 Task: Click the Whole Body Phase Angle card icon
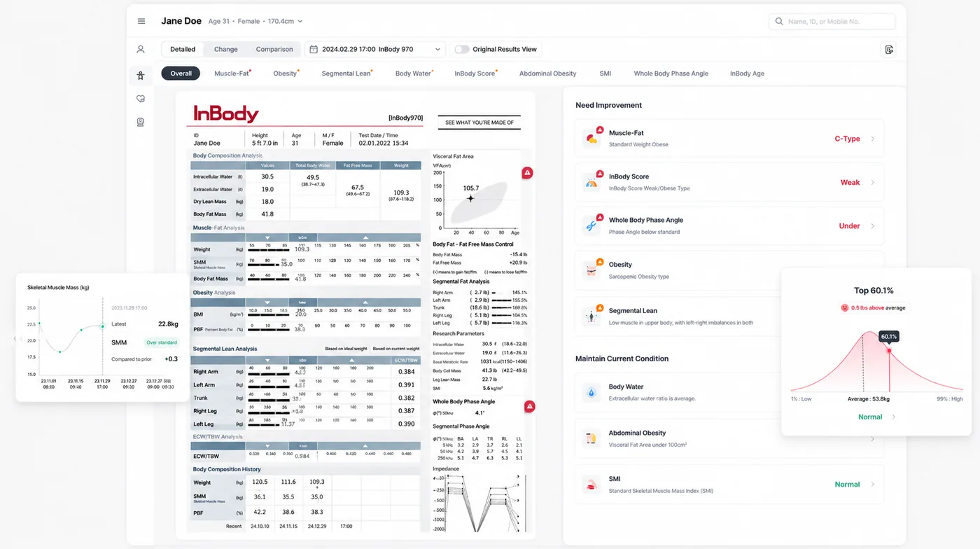[592, 225]
